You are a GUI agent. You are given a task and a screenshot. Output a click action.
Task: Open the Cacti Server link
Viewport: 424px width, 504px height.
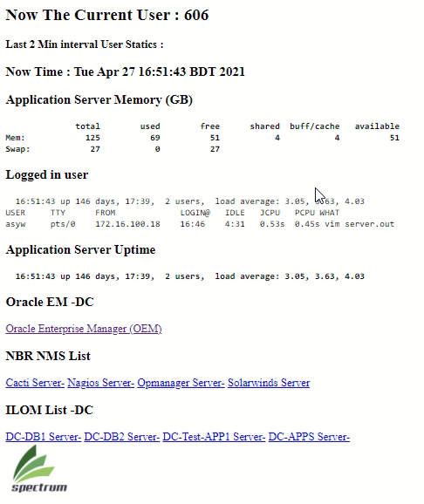[35, 383]
